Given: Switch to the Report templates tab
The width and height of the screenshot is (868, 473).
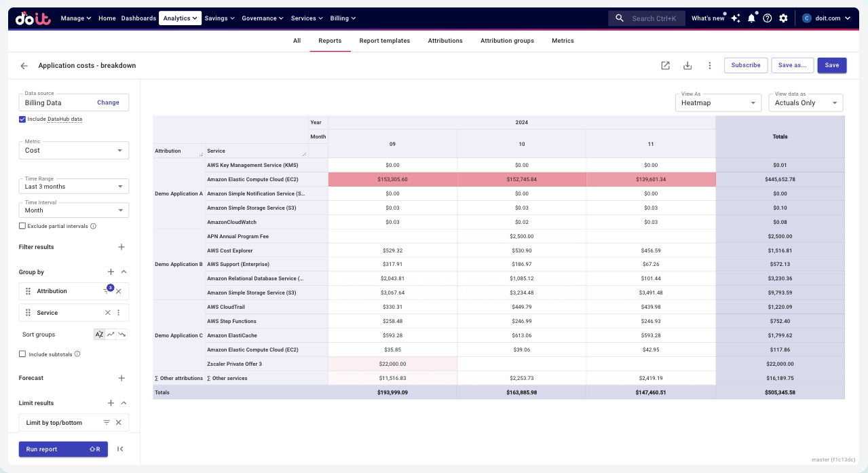Looking at the screenshot, I should [x=384, y=41].
